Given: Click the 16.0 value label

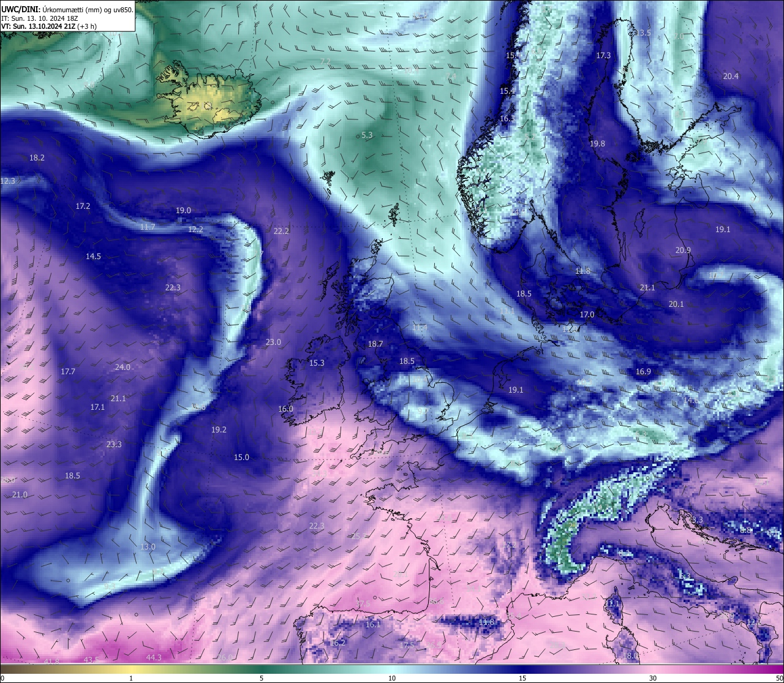Looking at the screenshot, I should pos(285,409).
